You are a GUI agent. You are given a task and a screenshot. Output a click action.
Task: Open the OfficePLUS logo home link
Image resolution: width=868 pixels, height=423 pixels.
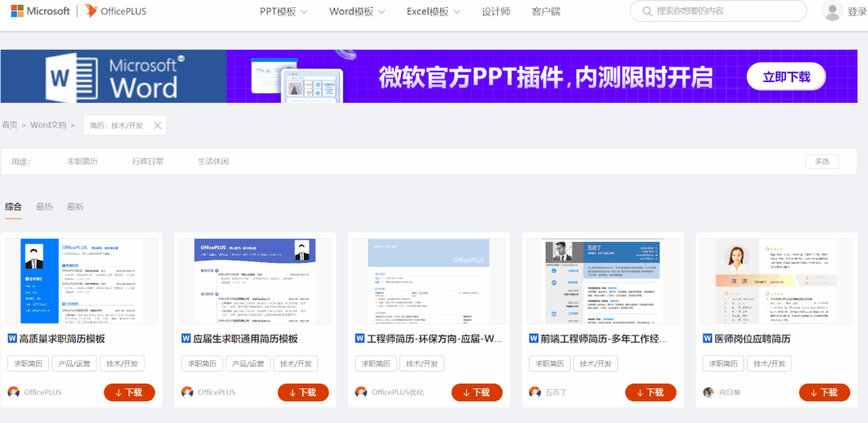coord(116,10)
